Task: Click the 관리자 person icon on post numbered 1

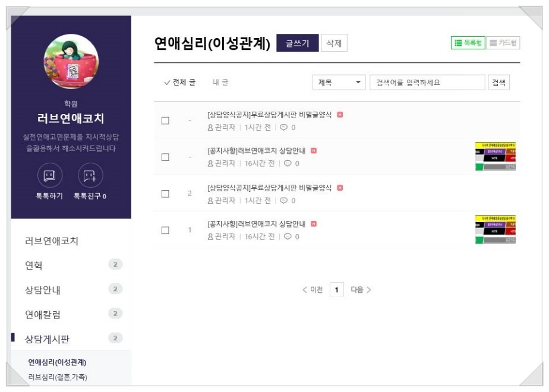Action: (x=210, y=236)
